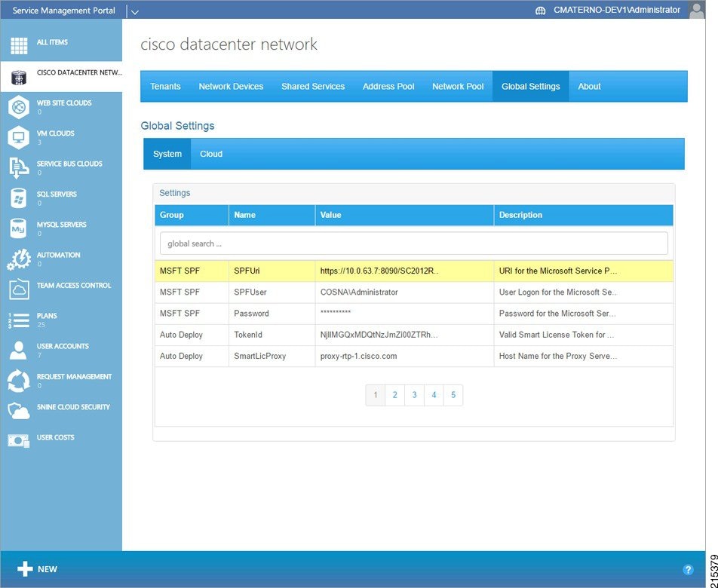Image resolution: width=718 pixels, height=588 pixels.
Task: Sort by the Description column header
Action: click(584, 215)
